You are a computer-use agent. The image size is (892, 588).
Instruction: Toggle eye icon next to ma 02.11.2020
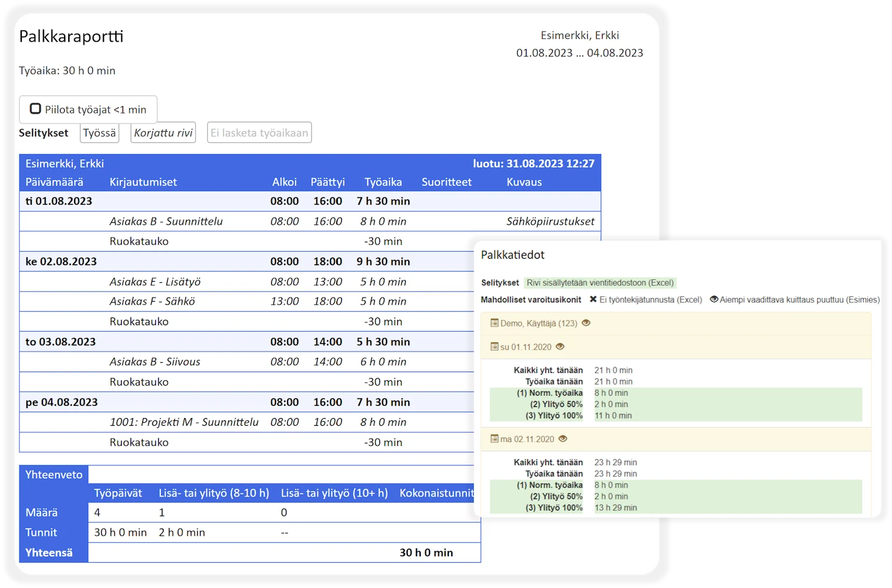click(563, 439)
